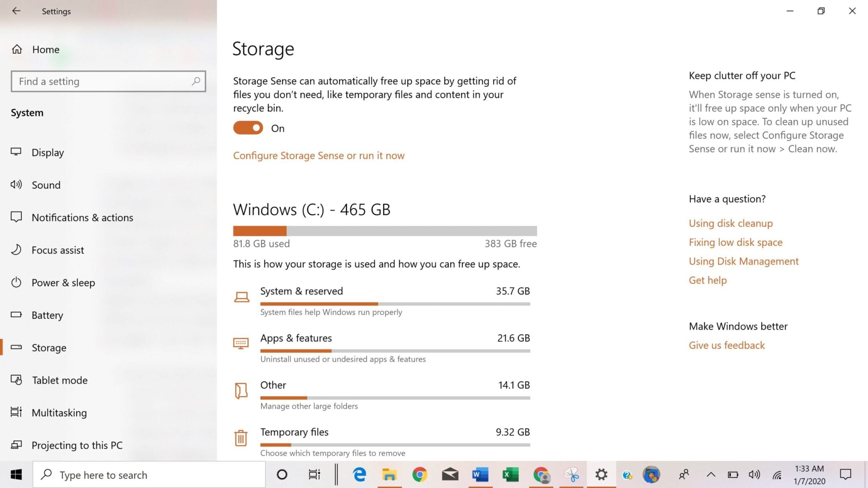Go back with the Settings arrow

[x=16, y=11]
